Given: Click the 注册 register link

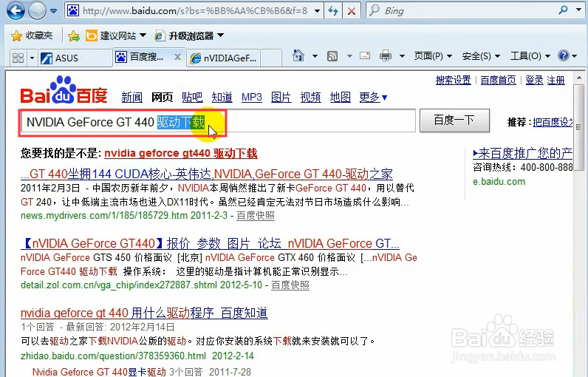Looking at the screenshot, I should click(555, 81).
